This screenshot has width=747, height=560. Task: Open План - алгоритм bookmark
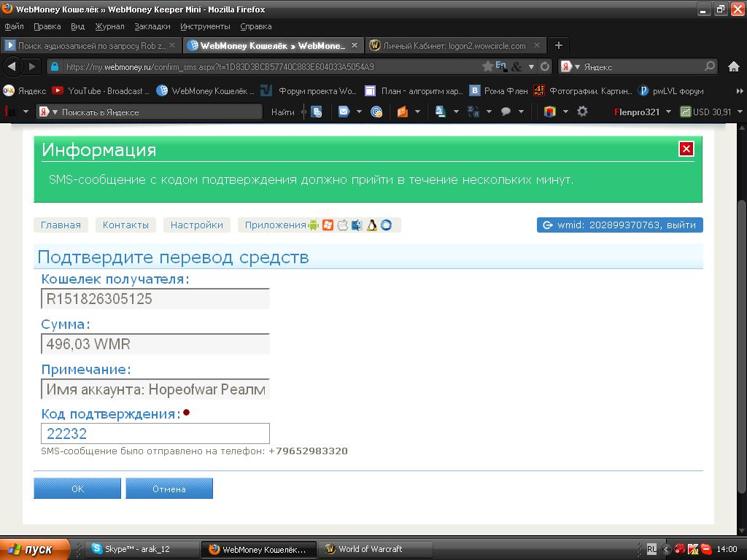pyautogui.click(x=414, y=90)
